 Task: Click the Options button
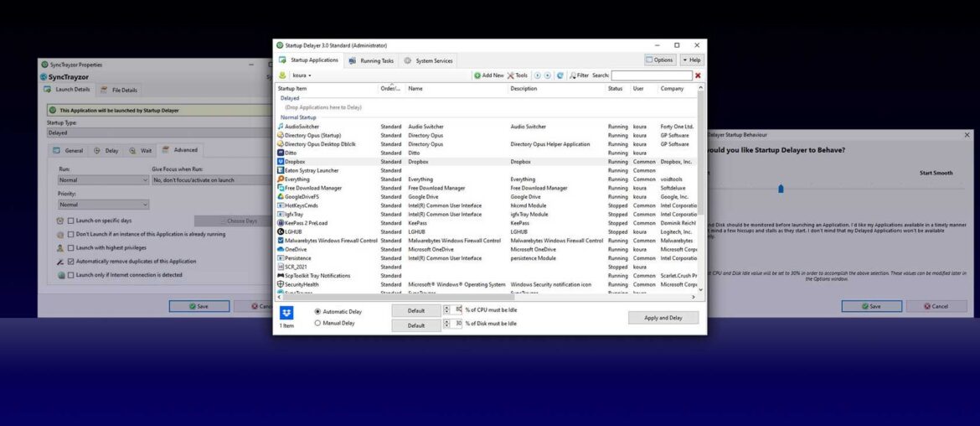tap(660, 60)
